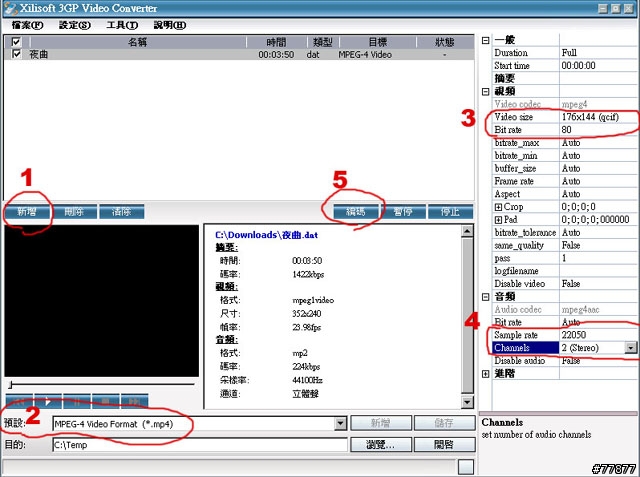This screenshot has height=477, width=640.
Task: Click the 名稱 column header
Action: pos(138,42)
